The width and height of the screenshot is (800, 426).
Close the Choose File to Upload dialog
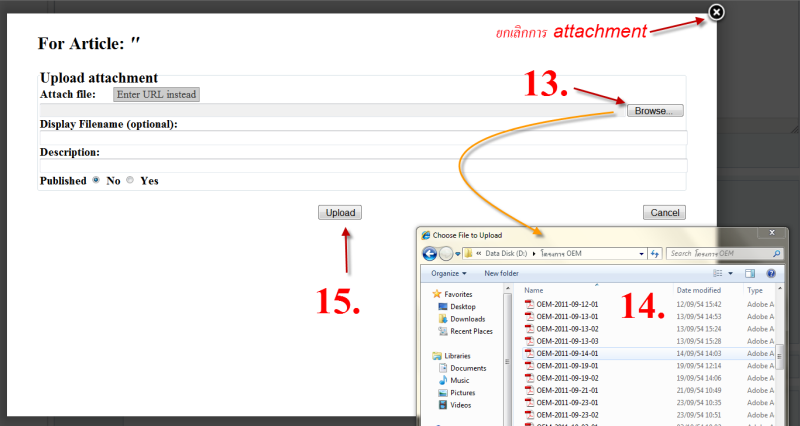point(771,233)
